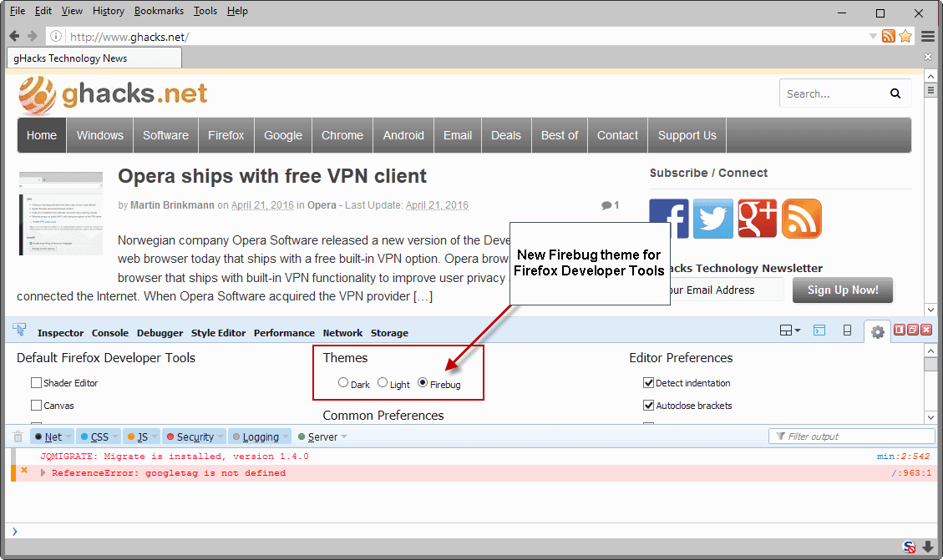Image resolution: width=943 pixels, height=560 pixels.
Task: Click the Sign Up Now! button
Action: (x=842, y=290)
